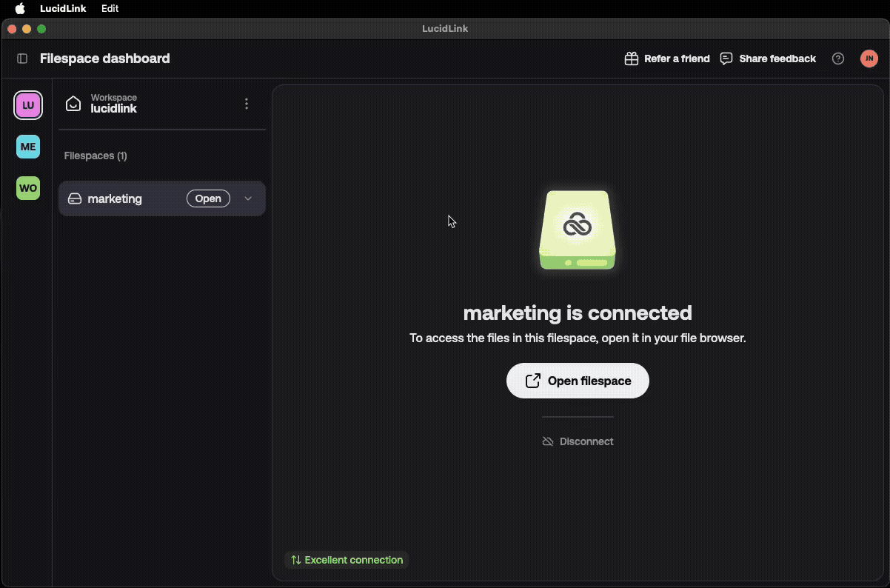Click the green filespace drive illustration
Screen dimensions: 890x588
pyautogui.click(x=578, y=230)
